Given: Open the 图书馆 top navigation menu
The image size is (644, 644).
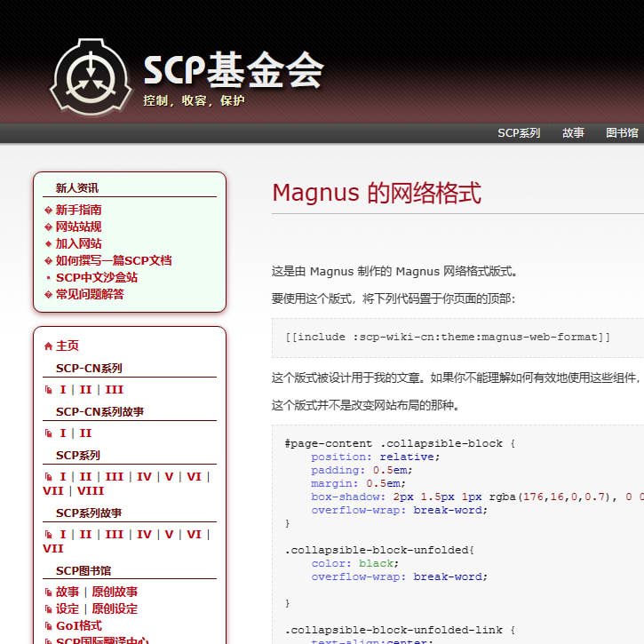Looking at the screenshot, I should pos(622,133).
